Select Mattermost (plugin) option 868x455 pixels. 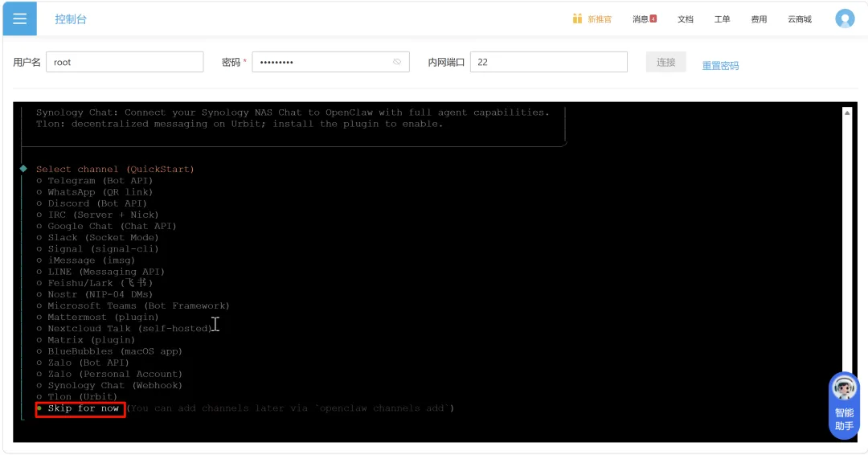[97, 318]
